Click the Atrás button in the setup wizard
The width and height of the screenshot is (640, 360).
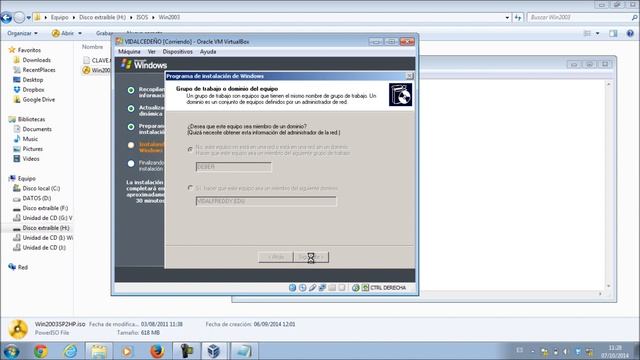click(x=276, y=257)
